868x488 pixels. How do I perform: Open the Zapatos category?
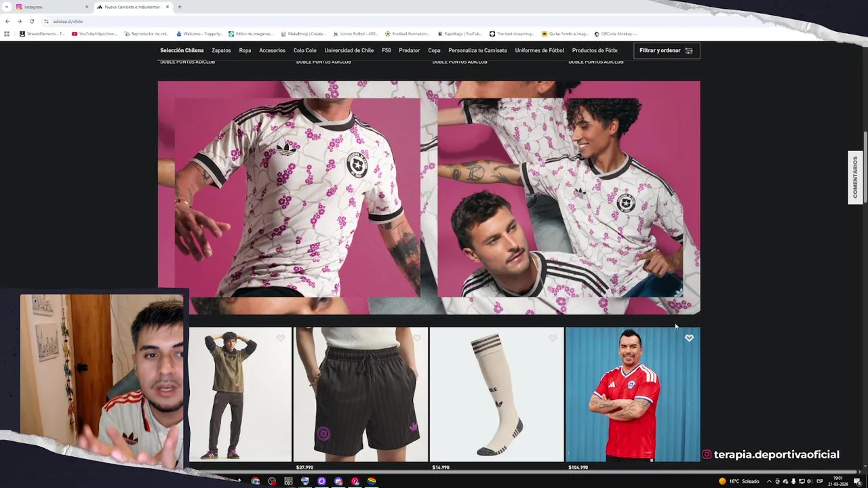(x=221, y=50)
